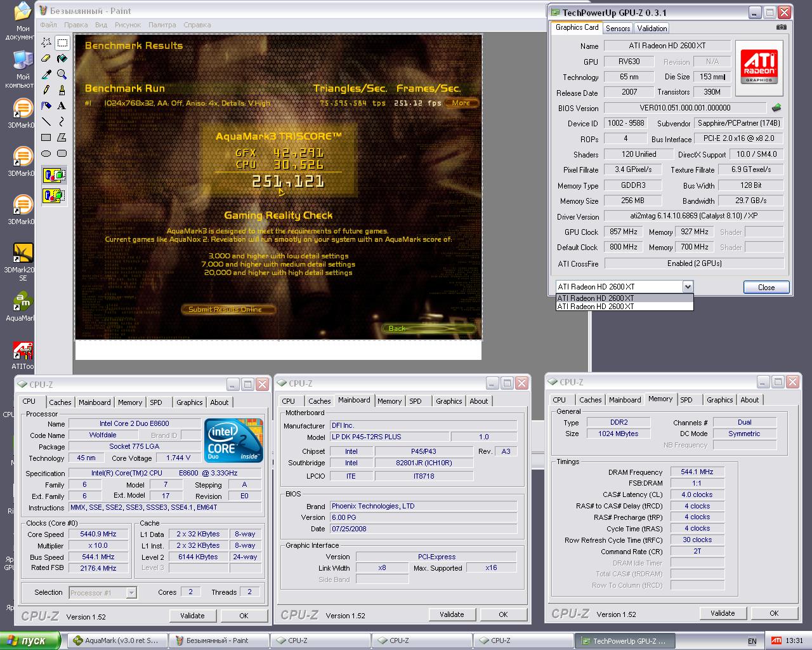Screen dimensions: 812x650
Task: Click the пуск Start button
Action: click(30, 640)
